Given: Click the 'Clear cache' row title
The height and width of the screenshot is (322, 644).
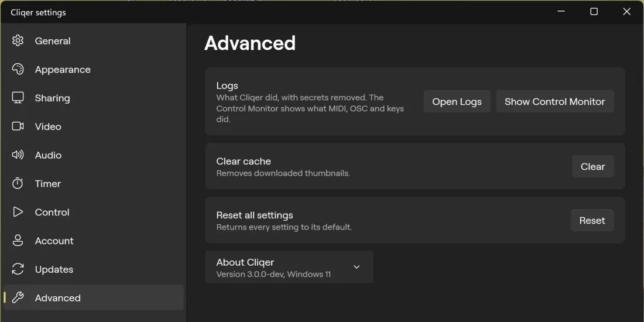Looking at the screenshot, I should click(244, 161).
